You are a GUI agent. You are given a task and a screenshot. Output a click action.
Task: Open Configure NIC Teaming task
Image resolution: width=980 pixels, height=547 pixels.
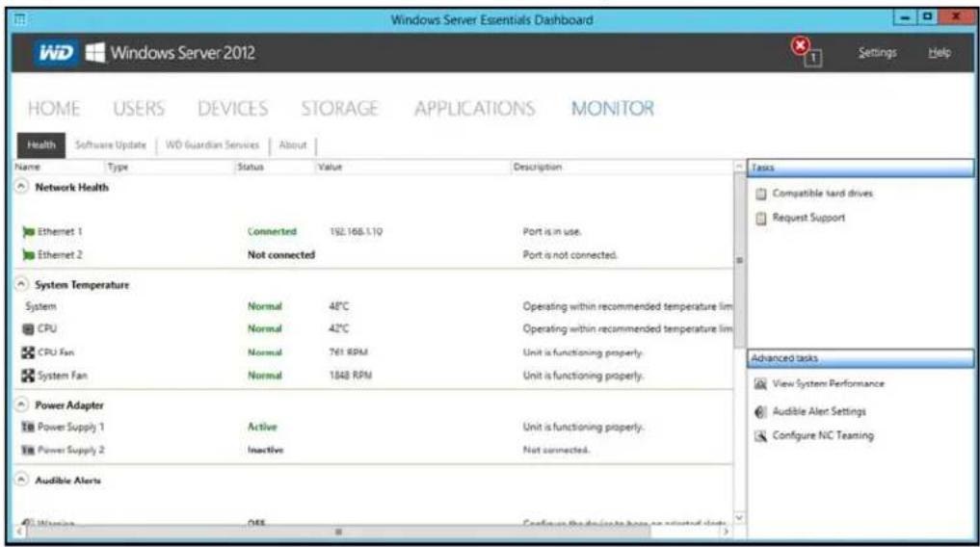point(823,436)
